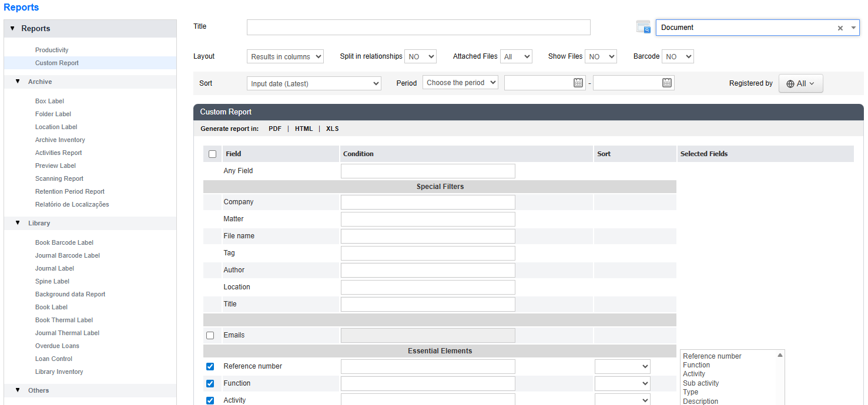Uncheck the Activity field checkbox
The height and width of the screenshot is (405, 868).
[x=210, y=400]
